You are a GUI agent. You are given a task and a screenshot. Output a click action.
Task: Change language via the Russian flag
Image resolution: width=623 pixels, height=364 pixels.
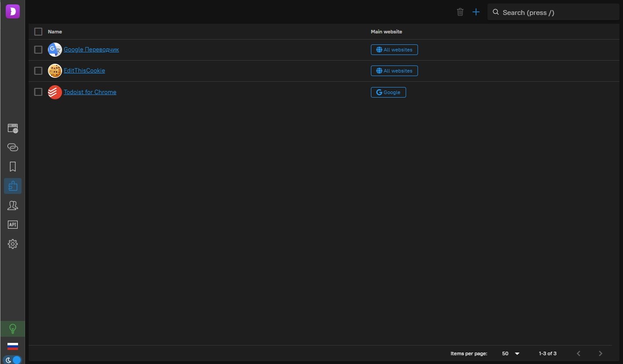tap(13, 346)
